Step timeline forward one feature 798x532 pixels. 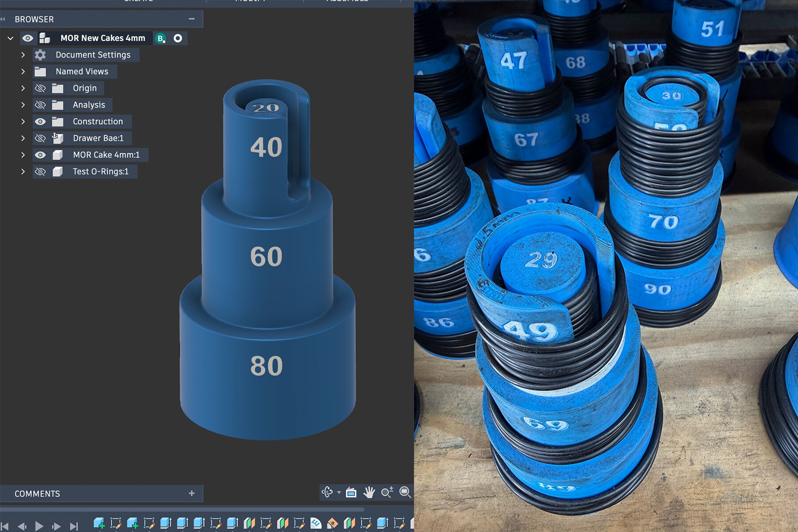56,526
